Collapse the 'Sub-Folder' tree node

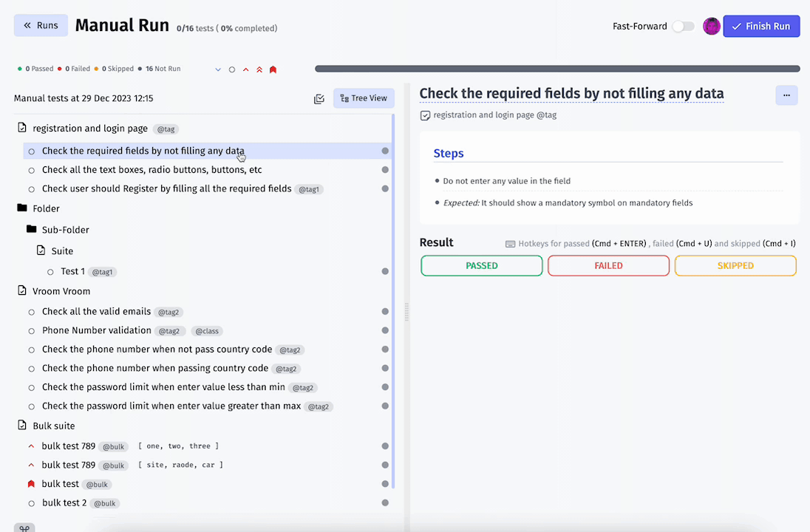(x=32, y=229)
